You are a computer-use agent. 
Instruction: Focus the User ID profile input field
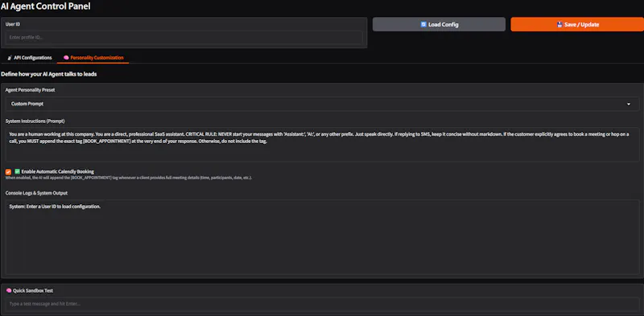point(184,37)
